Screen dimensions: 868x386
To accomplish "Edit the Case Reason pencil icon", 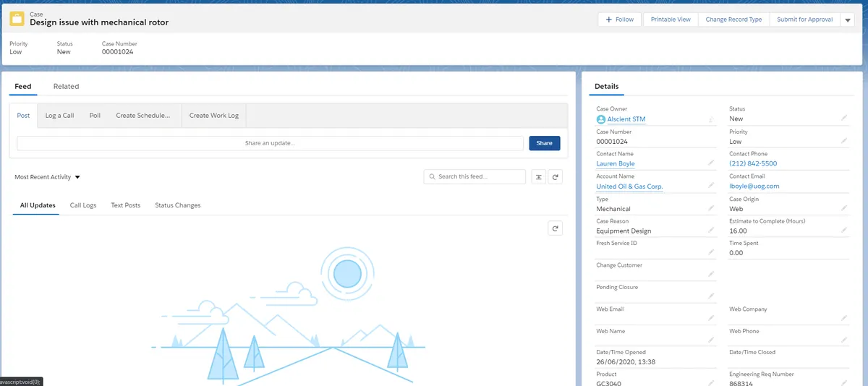I will tap(711, 231).
